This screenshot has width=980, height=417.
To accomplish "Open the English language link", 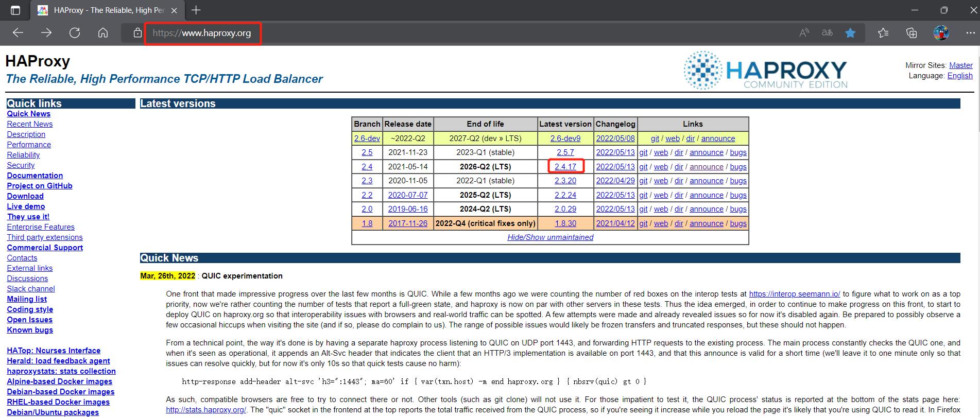I will (x=960, y=76).
